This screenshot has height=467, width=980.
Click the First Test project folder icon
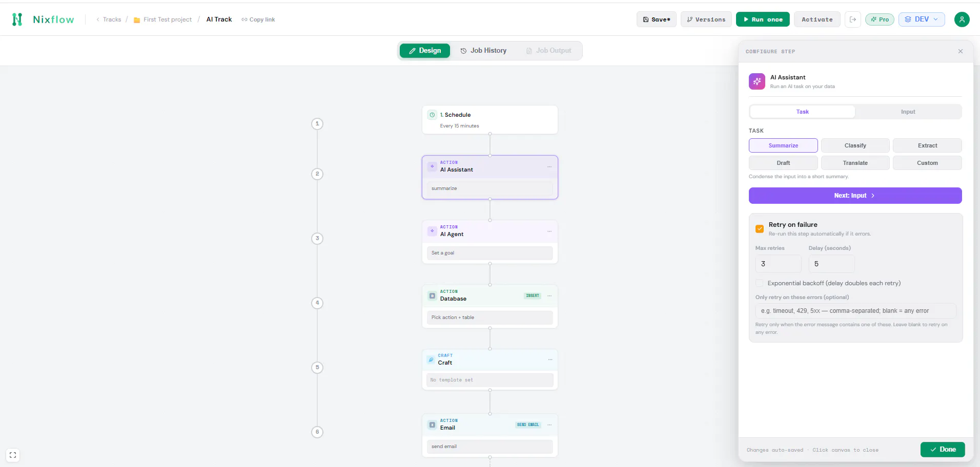(x=137, y=20)
